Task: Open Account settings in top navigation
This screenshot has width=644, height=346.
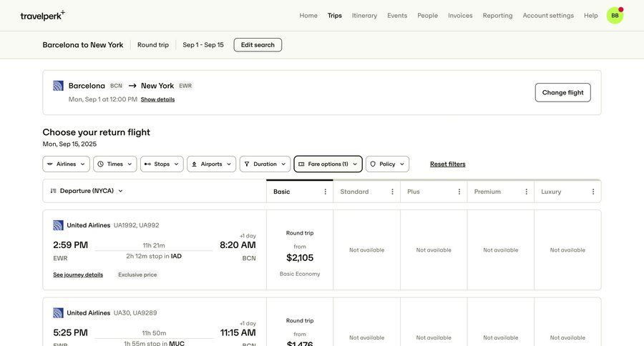Action: click(x=548, y=16)
